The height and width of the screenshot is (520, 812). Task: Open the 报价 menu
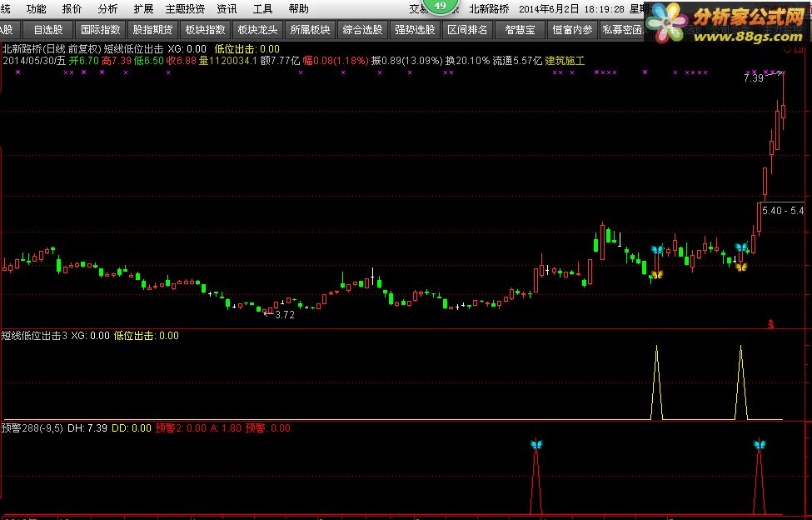[72, 9]
